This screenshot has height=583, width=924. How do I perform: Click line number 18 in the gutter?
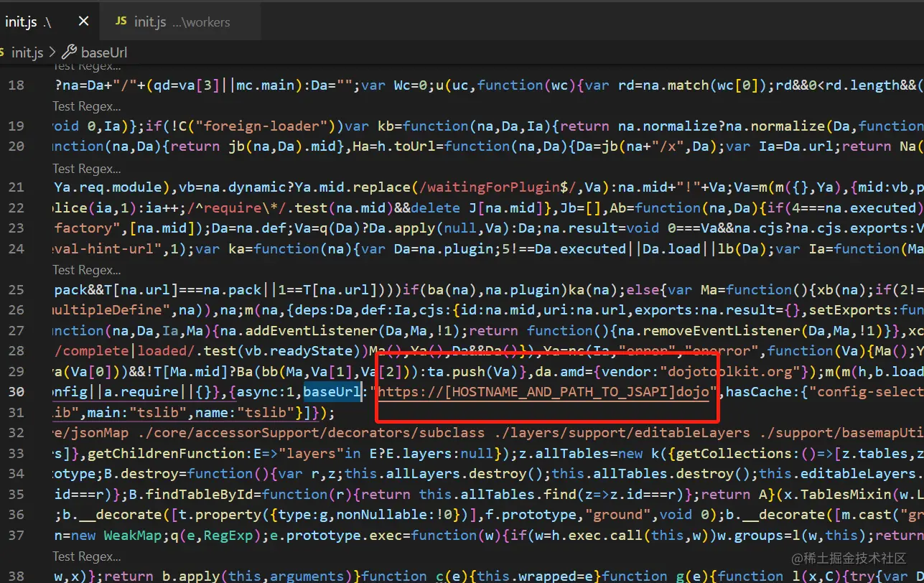tap(17, 85)
